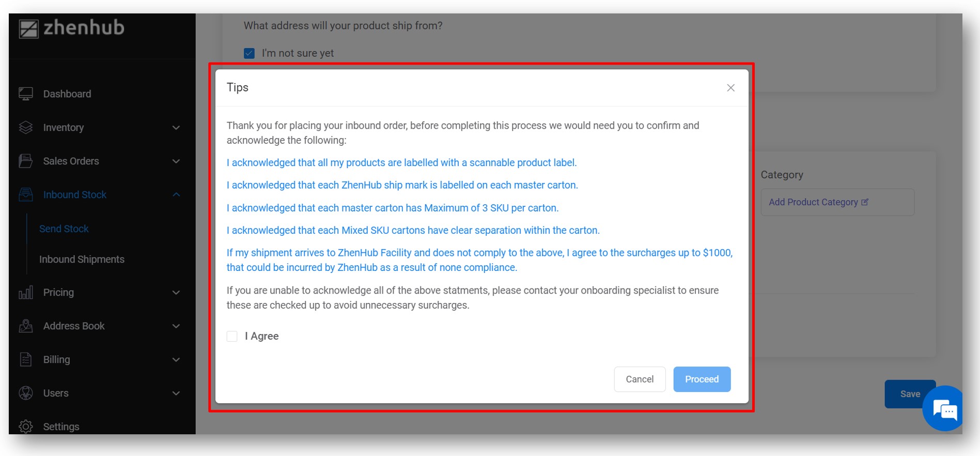The height and width of the screenshot is (456, 980).
Task: Open the live chat bubble
Action: pyautogui.click(x=944, y=409)
